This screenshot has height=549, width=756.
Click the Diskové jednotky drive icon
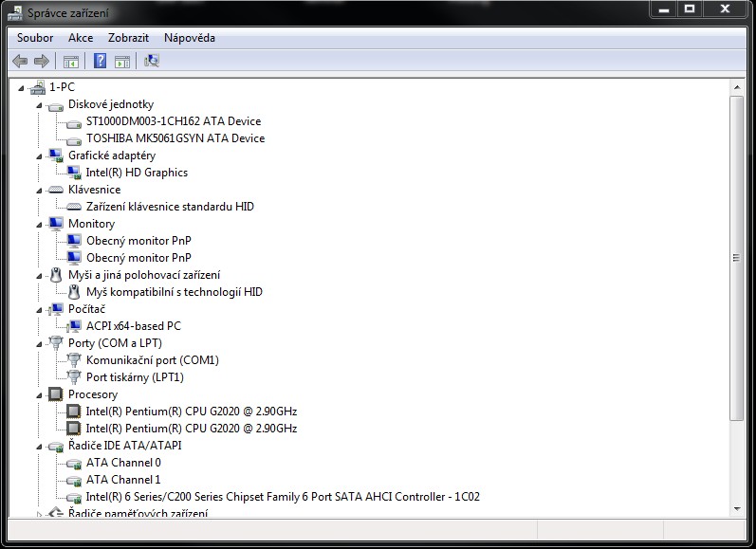56,106
